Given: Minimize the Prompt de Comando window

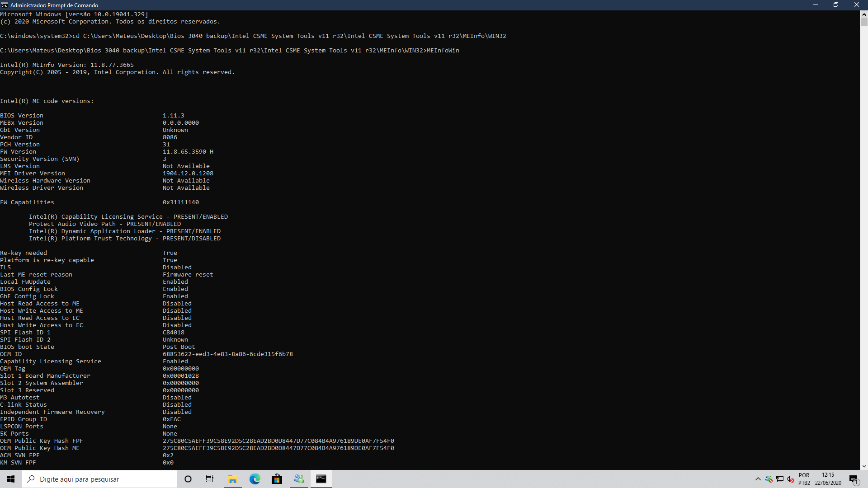Looking at the screenshot, I should pos(816,5).
